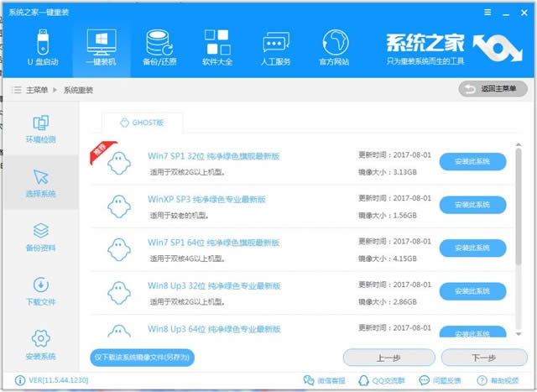Click ghost icon of Win7 SP1 64位

tap(119, 250)
